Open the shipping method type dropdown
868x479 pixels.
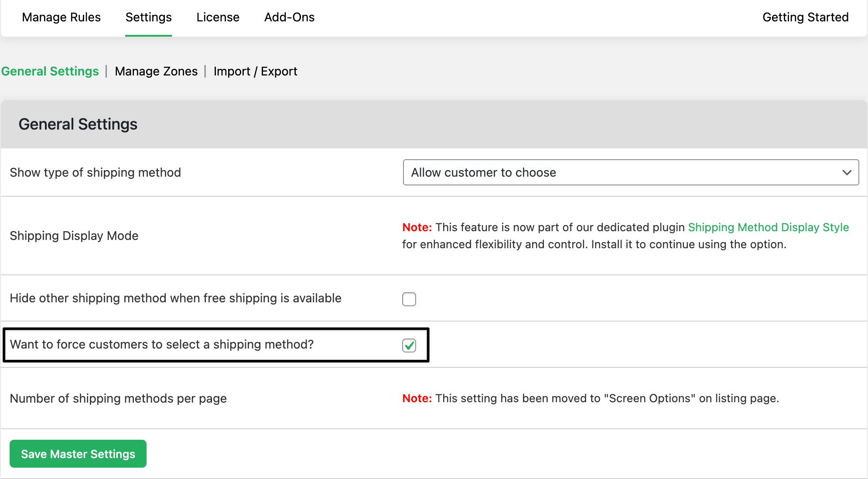pos(631,172)
